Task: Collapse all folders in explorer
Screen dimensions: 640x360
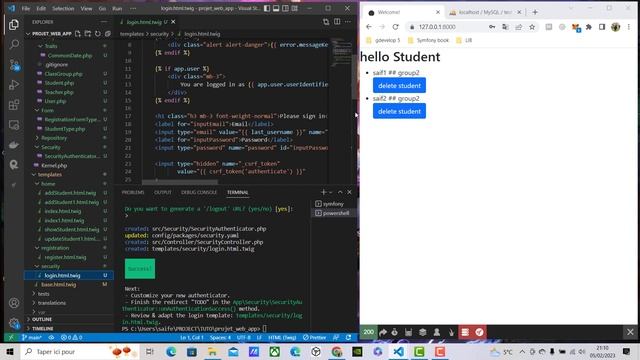Action: click(108, 33)
